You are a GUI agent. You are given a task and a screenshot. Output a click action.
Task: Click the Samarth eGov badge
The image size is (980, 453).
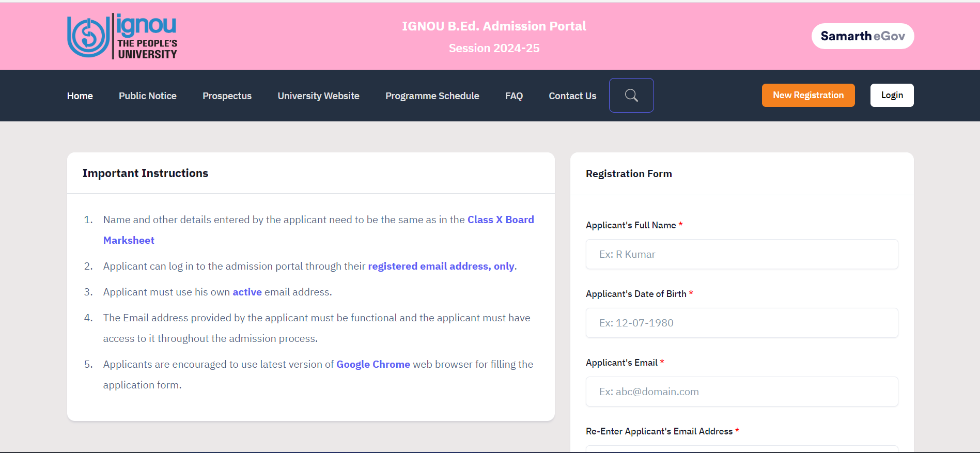pyautogui.click(x=863, y=36)
